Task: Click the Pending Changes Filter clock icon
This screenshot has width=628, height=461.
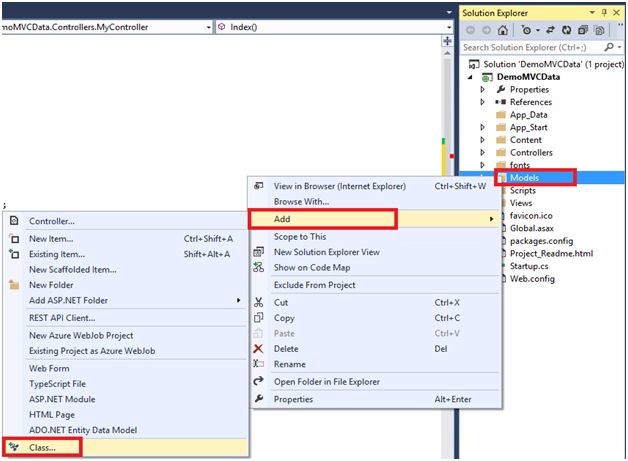Action: [x=526, y=30]
